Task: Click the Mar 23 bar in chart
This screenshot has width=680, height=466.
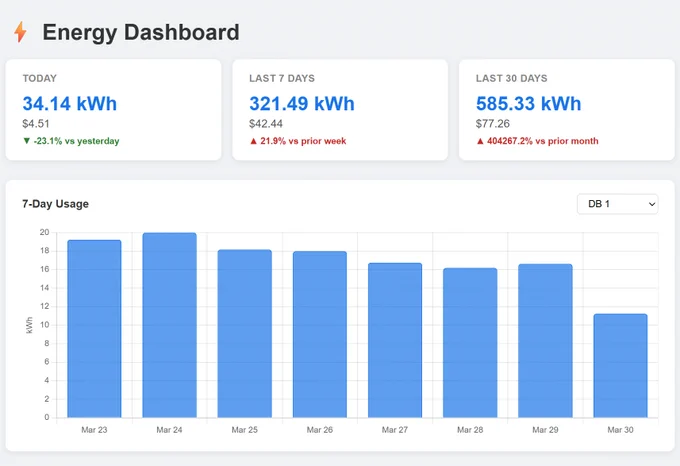Action: [x=94, y=329]
